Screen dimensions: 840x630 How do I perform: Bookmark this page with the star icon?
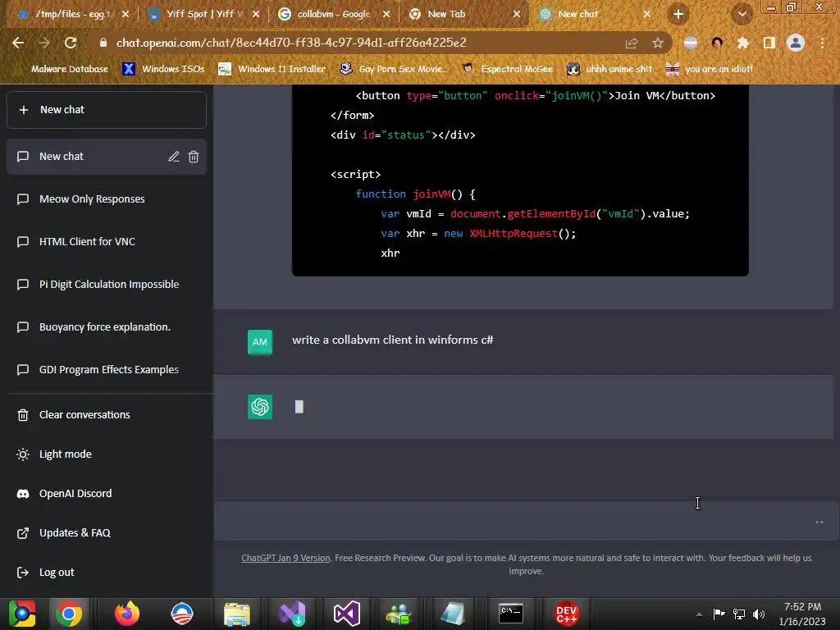click(658, 43)
